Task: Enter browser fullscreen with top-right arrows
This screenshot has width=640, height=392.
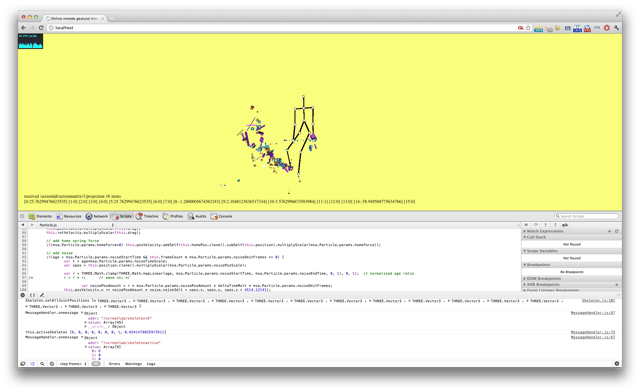Action: 619,15
